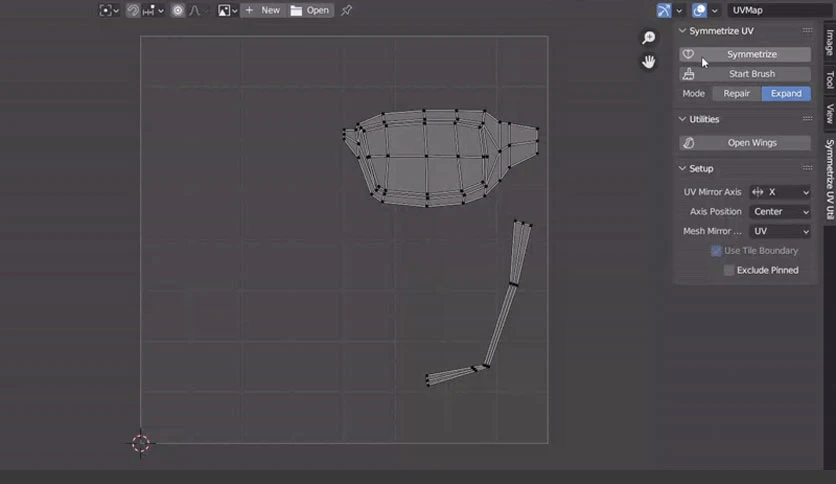Toggle the show overlays icon
The image size is (836, 484).
click(x=699, y=10)
